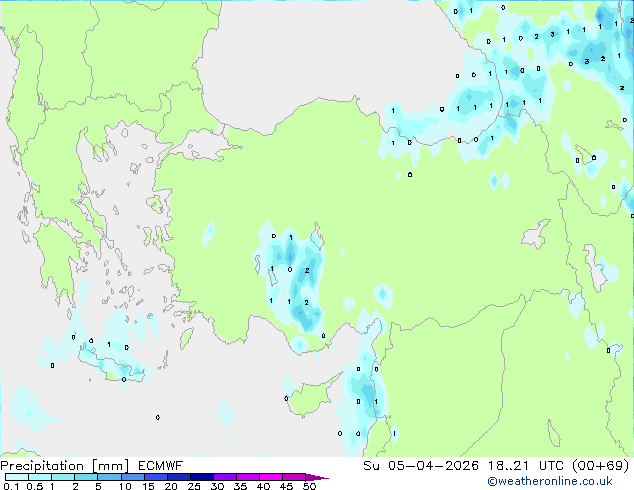Click the 45 legend scale label
634x490 pixels.
click(286, 486)
